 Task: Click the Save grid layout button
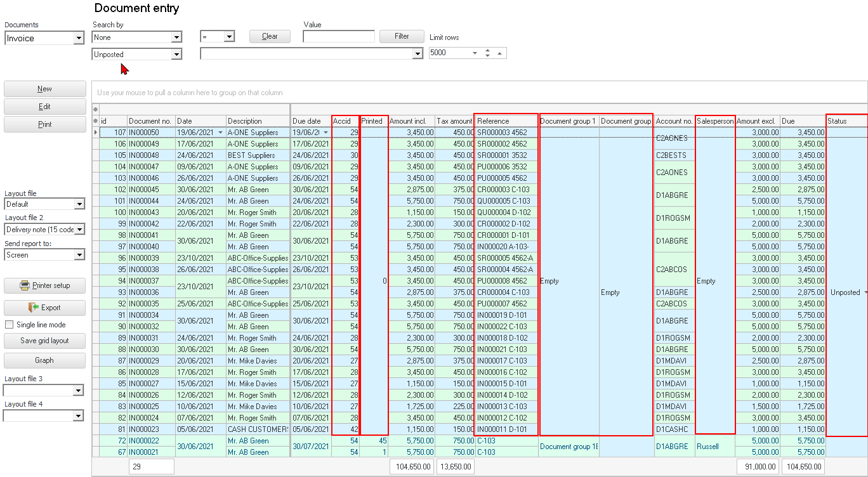point(44,341)
